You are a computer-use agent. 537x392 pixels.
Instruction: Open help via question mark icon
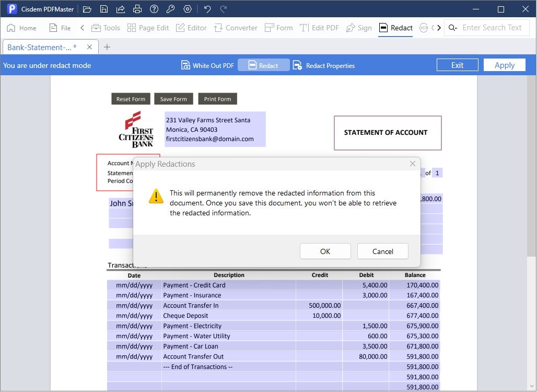[x=154, y=9]
